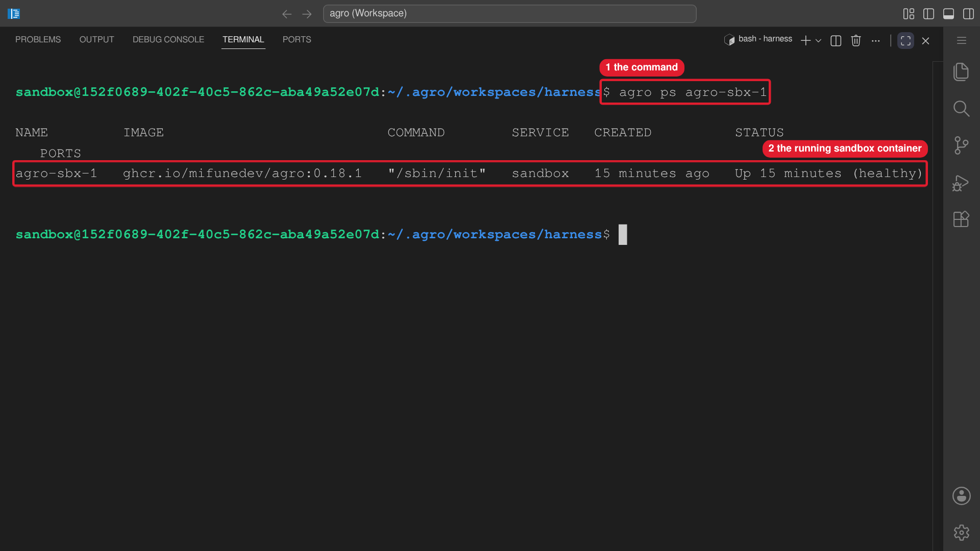Expand the new terminal launch profile chevron

pos(818,41)
